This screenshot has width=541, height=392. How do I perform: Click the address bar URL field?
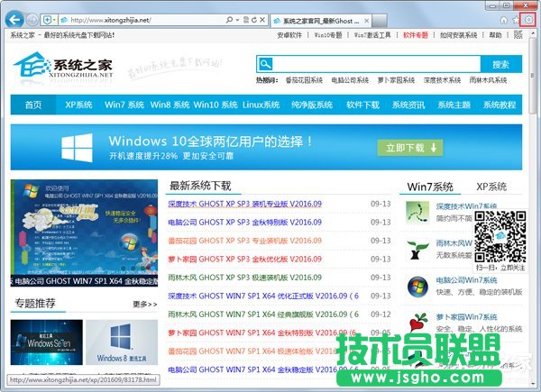pos(142,21)
